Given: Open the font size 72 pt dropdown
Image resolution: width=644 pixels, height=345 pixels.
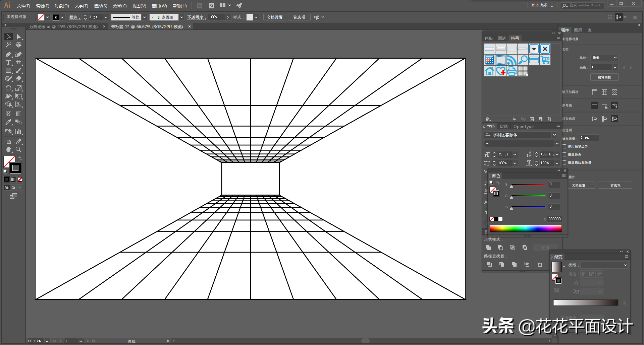Looking at the screenshot, I should pos(515,154).
